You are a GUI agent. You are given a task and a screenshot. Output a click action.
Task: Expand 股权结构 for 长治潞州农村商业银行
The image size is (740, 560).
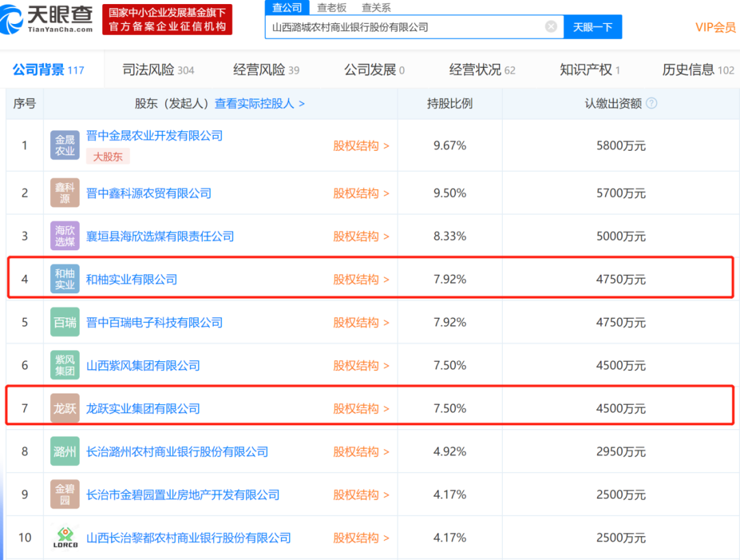click(362, 452)
